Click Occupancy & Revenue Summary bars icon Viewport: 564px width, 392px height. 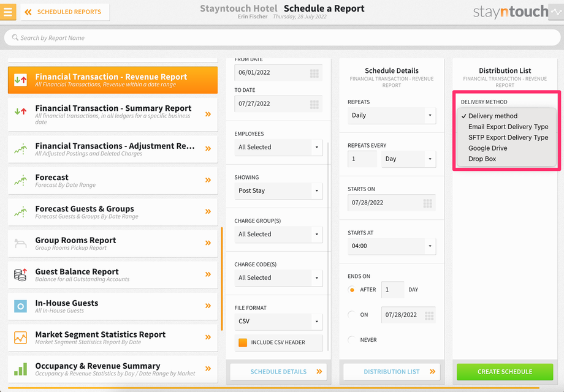(x=20, y=369)
